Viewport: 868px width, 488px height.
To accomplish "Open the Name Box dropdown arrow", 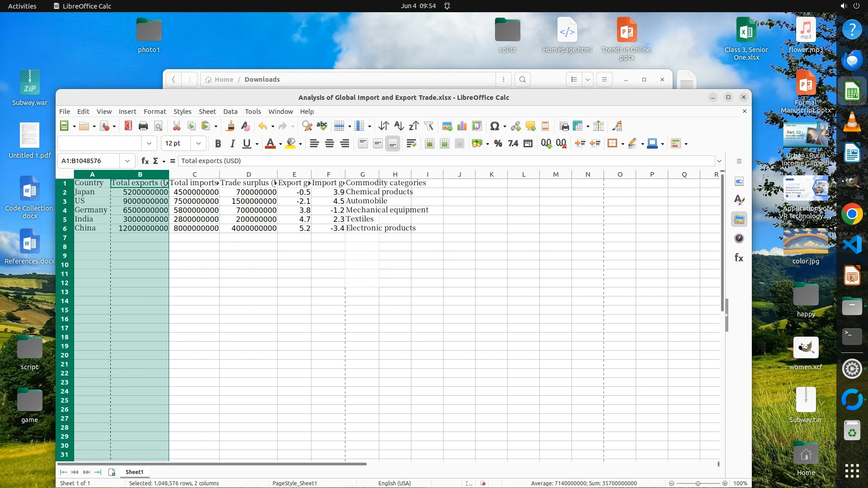I will 127,161.
